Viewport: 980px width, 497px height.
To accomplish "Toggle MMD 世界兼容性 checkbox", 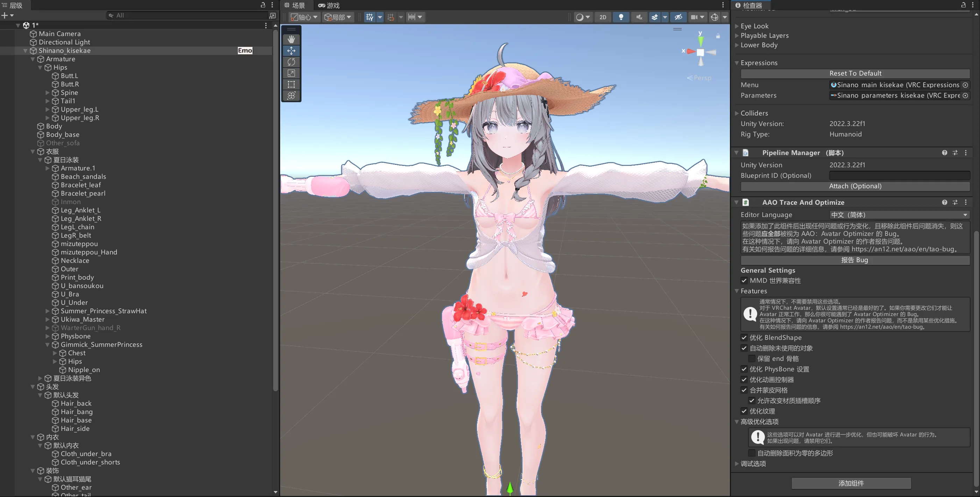I will [744, 281].
